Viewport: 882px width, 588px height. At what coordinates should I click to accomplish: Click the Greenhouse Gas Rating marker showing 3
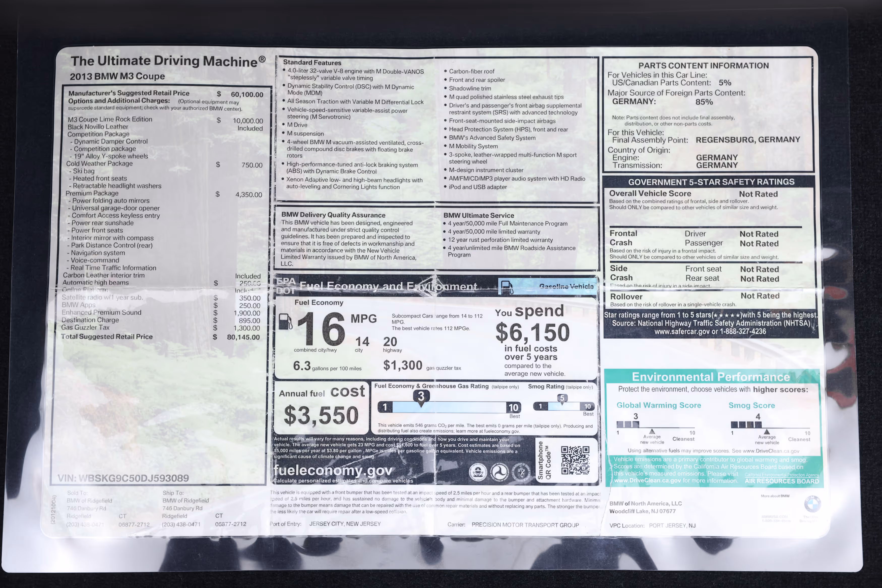[421, 398]
